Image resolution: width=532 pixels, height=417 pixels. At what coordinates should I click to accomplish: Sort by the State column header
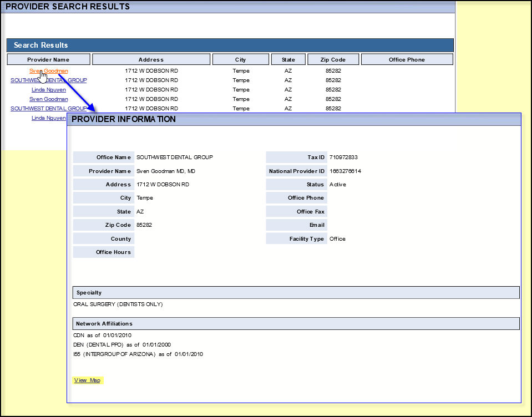288,59
